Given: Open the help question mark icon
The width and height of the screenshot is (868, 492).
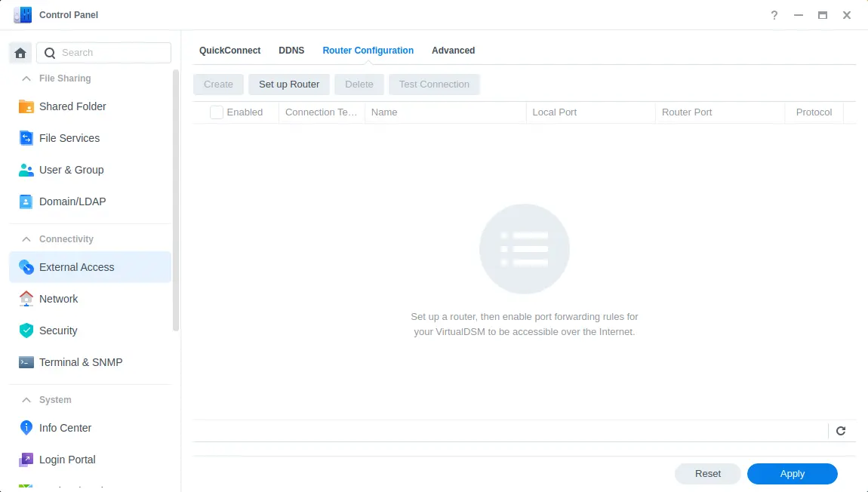Looking at the screenshot, I should click(774, 16).
